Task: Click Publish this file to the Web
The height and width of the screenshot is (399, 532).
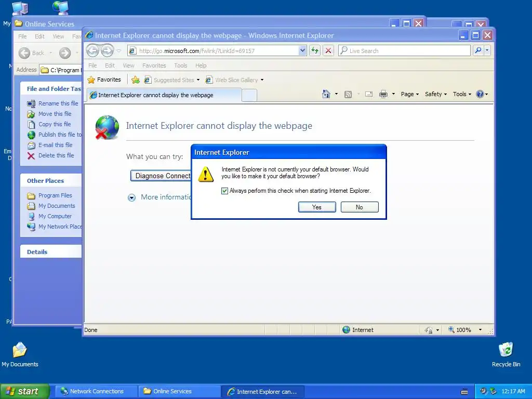Action: point(54,135)
